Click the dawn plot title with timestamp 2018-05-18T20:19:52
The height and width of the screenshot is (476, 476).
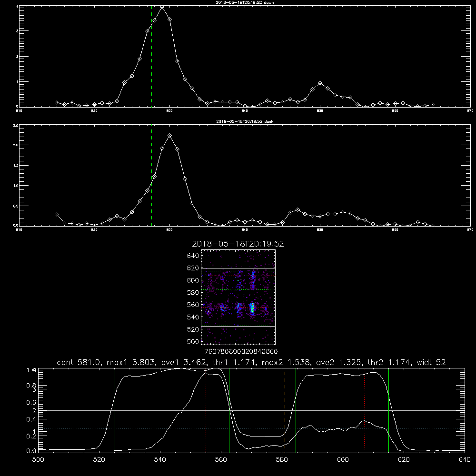click(245, 2)
